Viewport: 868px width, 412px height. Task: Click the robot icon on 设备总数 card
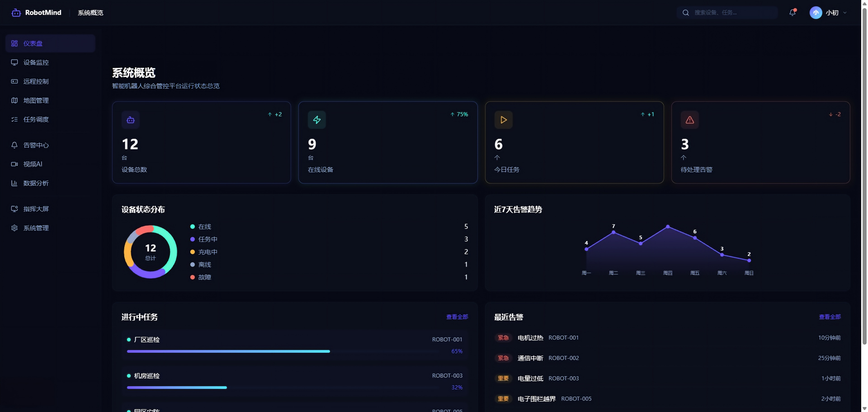coord(131,120)
